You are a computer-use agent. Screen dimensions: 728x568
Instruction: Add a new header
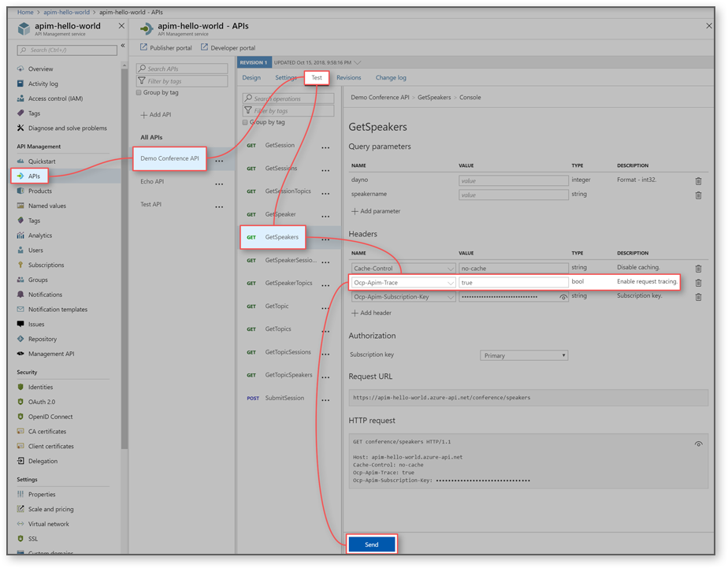tap(371, 313)
